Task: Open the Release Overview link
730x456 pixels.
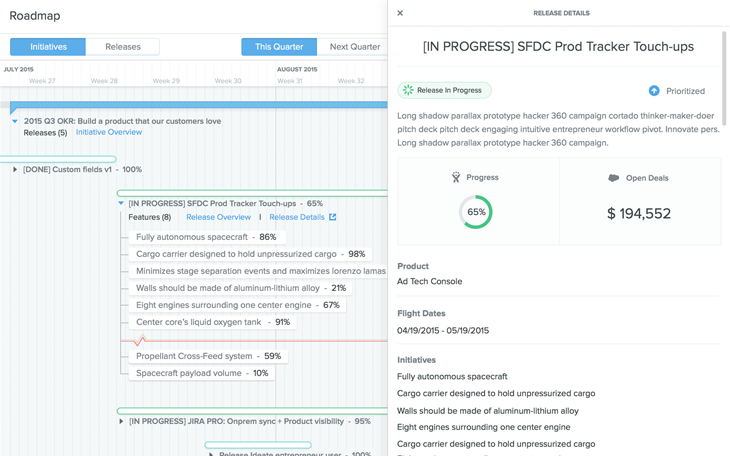Action: (218, 217)
